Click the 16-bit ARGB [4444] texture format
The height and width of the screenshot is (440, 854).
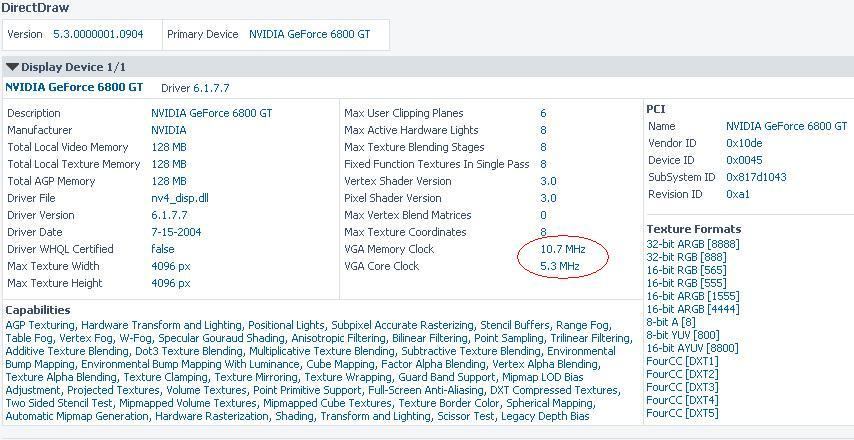[x=693, y=309]
